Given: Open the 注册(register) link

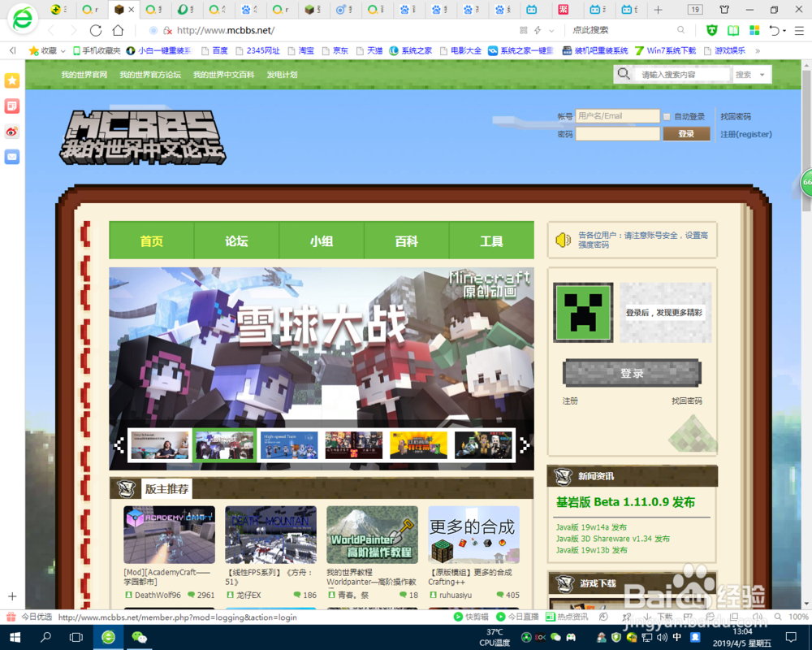Looking at the screenshot, I should (x=745, y=134).
